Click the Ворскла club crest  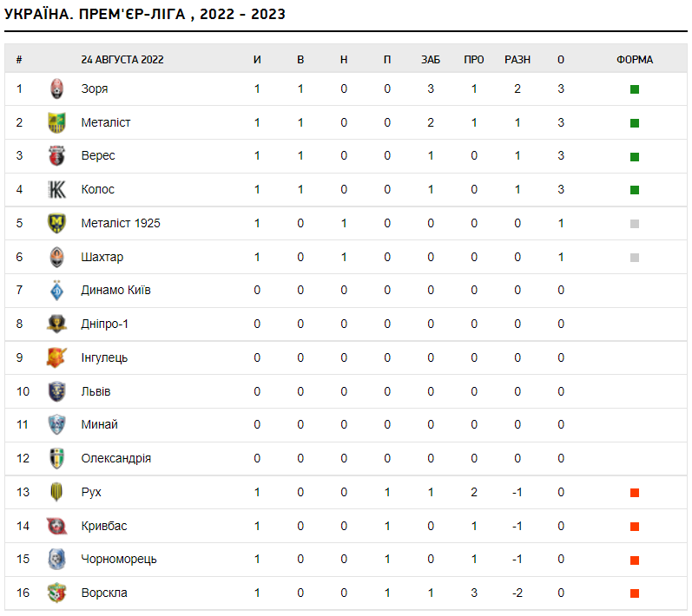(57, 593)
